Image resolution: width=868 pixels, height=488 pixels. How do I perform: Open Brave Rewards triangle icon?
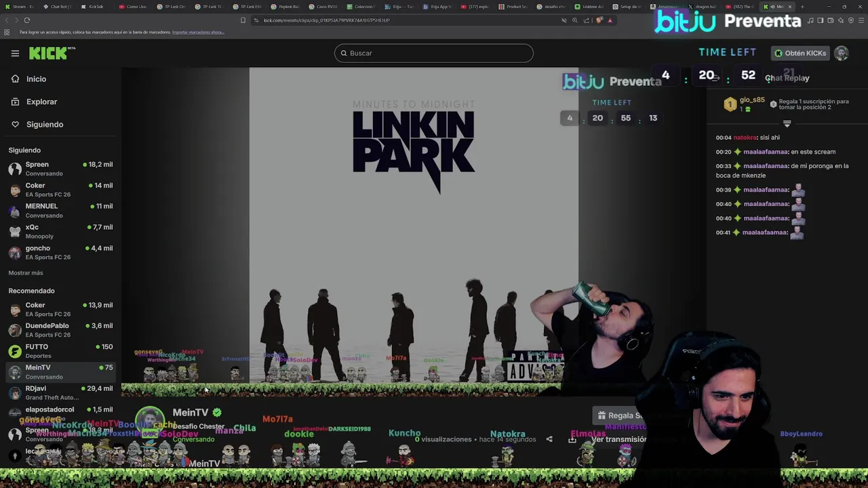tap(610, 20)
